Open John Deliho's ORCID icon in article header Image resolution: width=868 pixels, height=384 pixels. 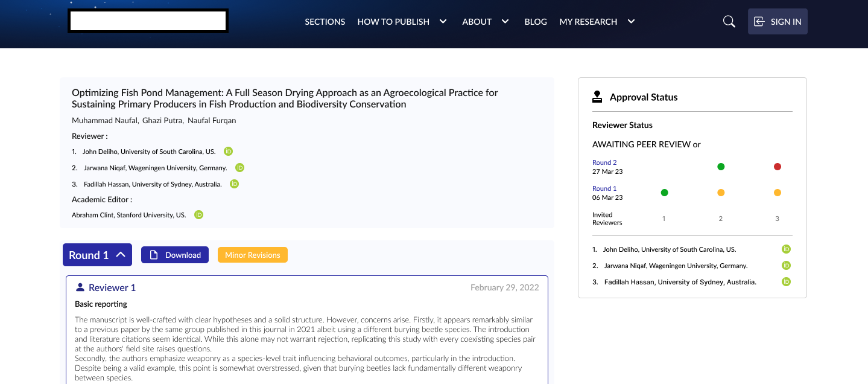pyautogui.click(x=228, y=152)
